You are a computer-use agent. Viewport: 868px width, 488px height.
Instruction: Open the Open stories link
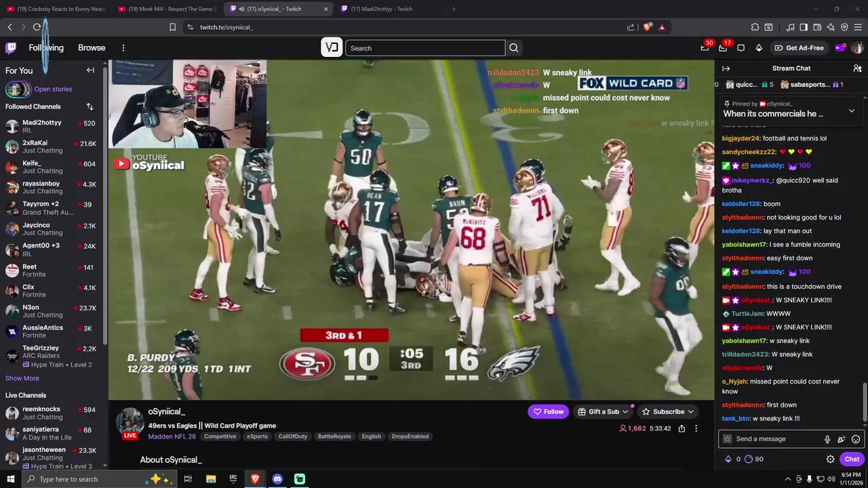point(53,89)
